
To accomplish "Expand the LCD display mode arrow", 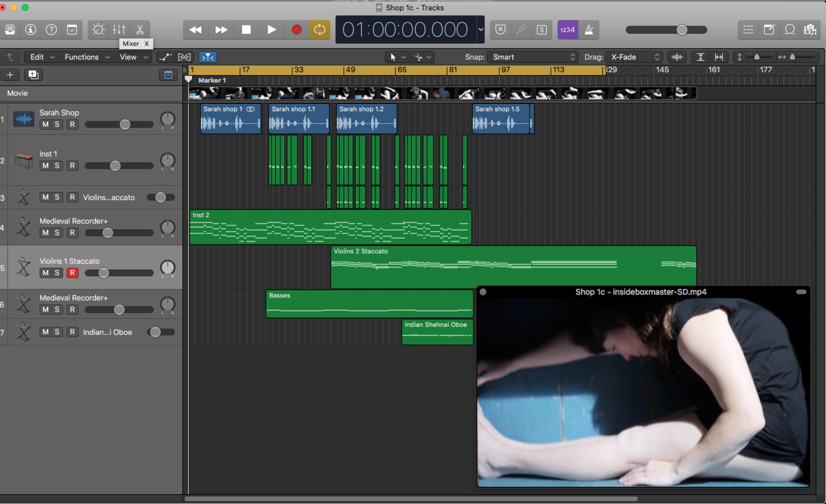I will point(481,30).
